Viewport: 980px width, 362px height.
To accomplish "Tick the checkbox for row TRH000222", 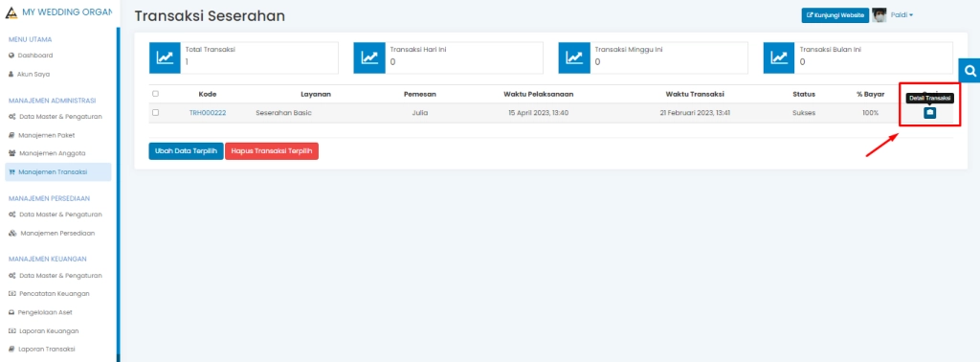I will click(156, 113).
